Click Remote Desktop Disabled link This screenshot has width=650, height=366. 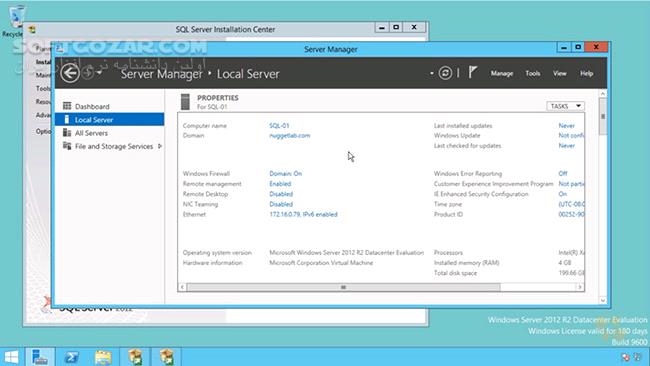(x=281, y=194)
